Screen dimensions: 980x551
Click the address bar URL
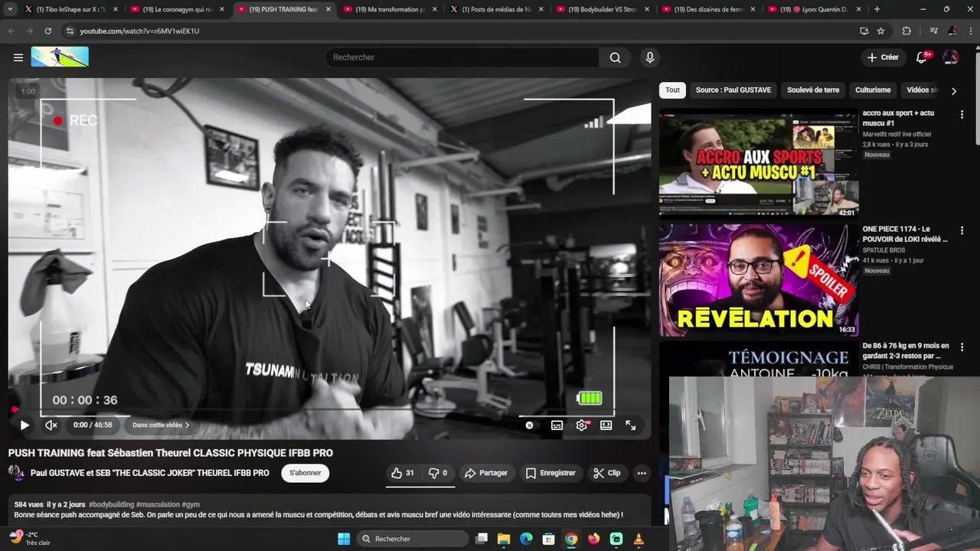[x=139, y=31]
